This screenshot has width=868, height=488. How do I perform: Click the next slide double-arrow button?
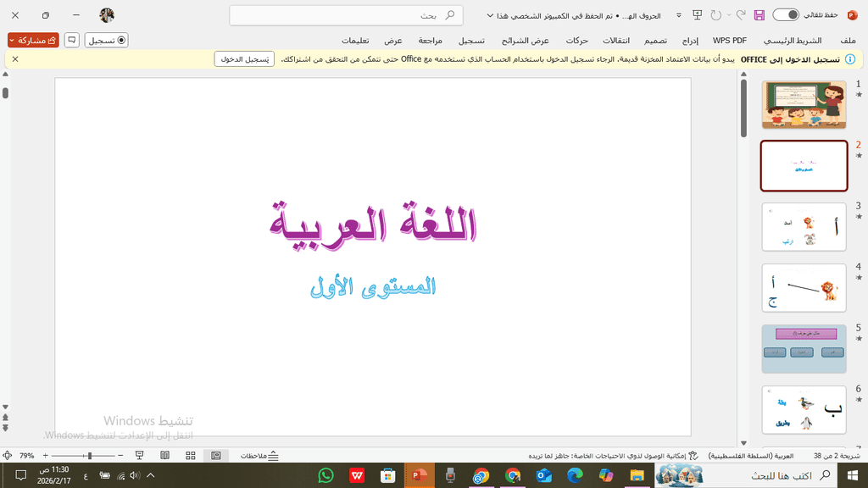point(6,428)
